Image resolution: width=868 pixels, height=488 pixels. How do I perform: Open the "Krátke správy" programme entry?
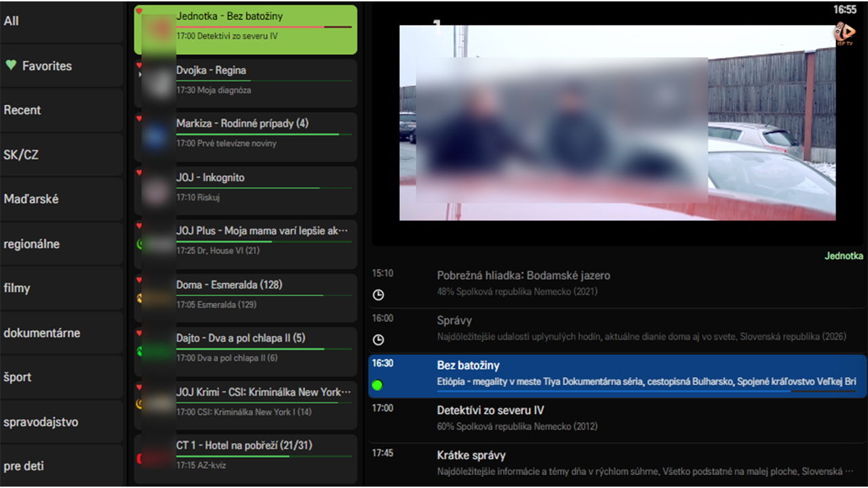coord(617,463)
